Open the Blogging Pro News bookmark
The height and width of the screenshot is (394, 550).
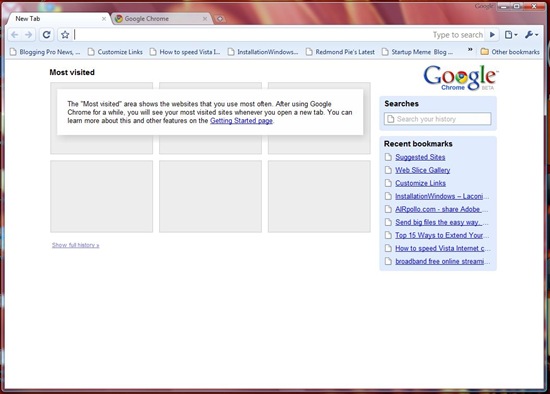(x=45, y=52)
